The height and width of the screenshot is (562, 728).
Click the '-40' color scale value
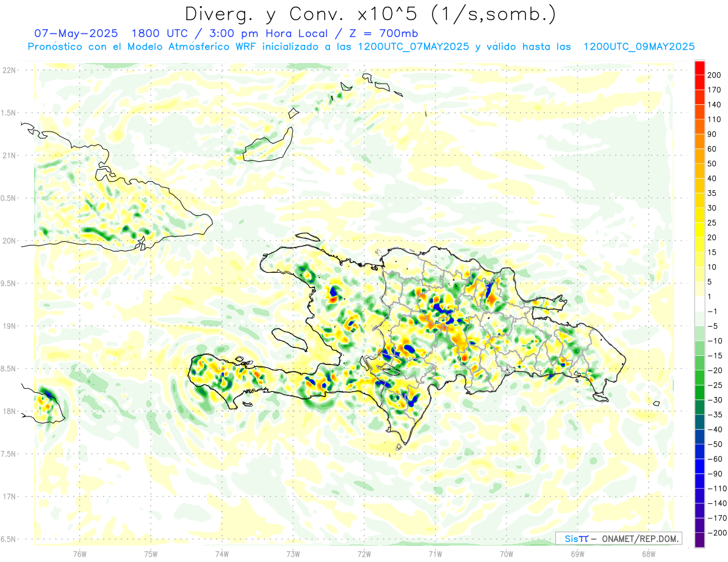point(715,430)
